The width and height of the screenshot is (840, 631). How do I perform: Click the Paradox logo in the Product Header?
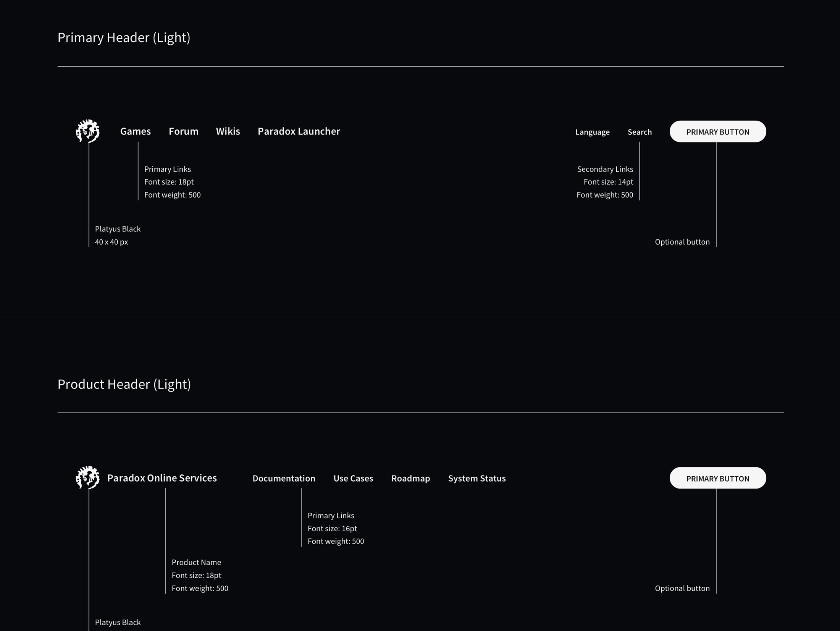coord(88,477)
